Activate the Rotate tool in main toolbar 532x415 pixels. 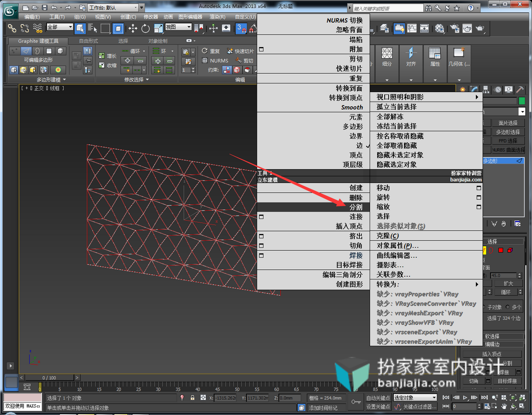(x=146, y=29)
